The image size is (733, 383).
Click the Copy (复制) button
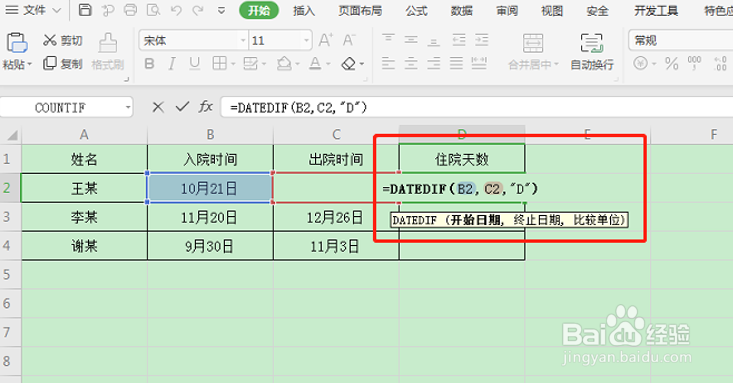(x=63, y=63)
